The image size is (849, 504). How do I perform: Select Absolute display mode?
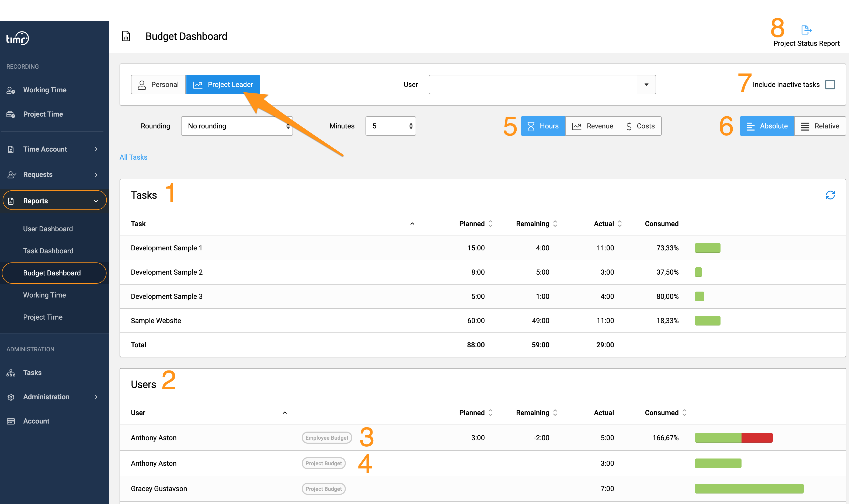[767, 126]
